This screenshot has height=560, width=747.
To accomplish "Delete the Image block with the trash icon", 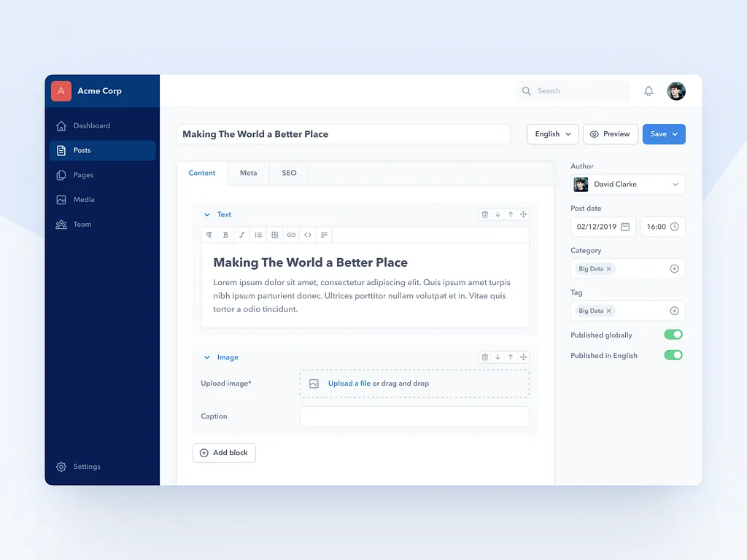I will [485, 357].
